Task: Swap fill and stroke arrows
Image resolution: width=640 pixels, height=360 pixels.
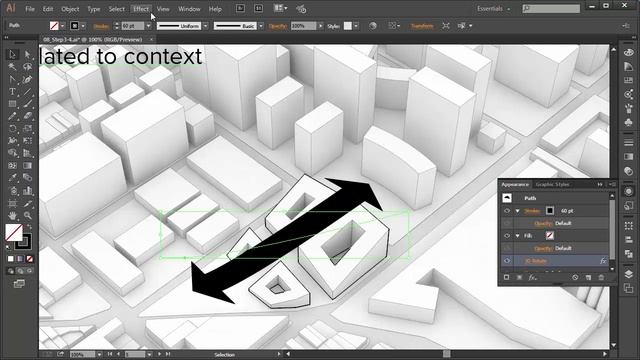Action: (29, 227)
